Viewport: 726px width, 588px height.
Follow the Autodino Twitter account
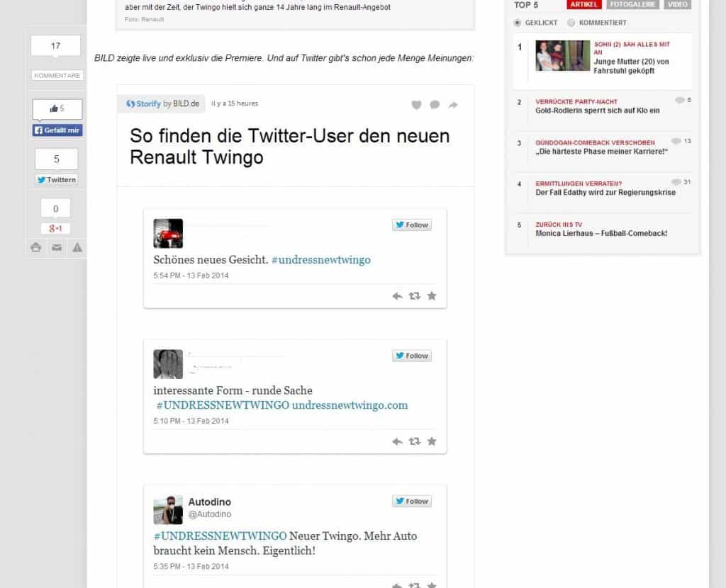point(412,501)
